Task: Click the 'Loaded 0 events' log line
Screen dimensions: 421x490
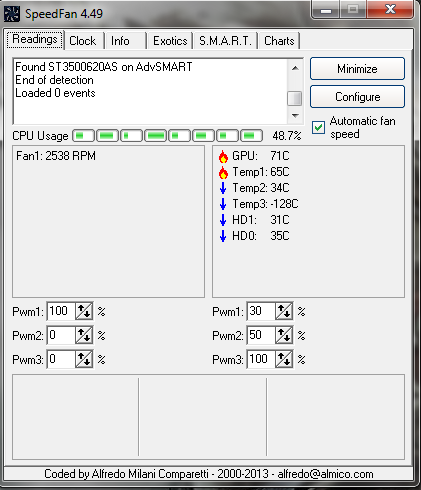Action: point(55,93)
